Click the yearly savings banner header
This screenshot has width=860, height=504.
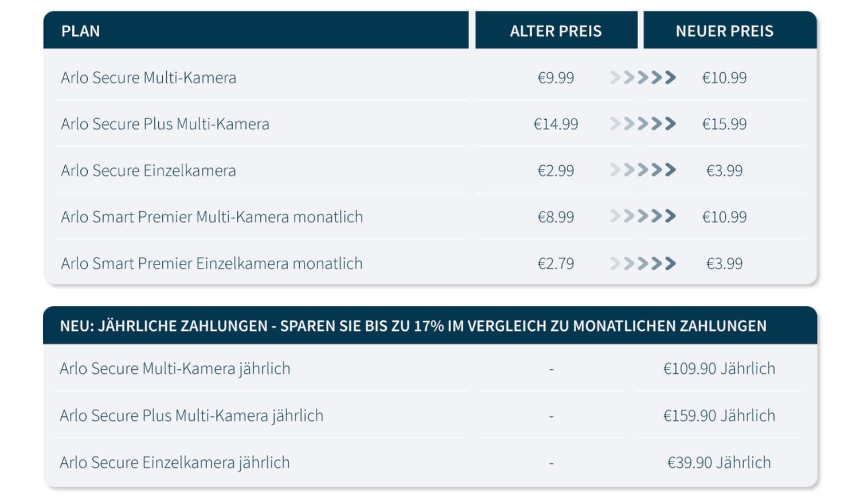[413, 326]
